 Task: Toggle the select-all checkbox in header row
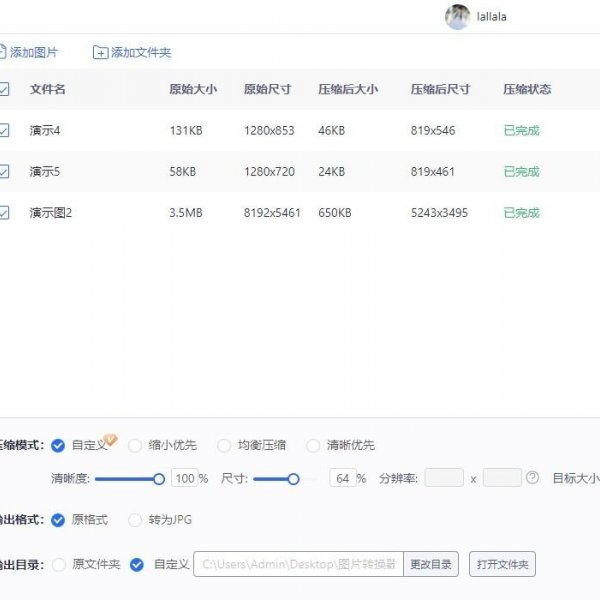click(x=4, y=89)
